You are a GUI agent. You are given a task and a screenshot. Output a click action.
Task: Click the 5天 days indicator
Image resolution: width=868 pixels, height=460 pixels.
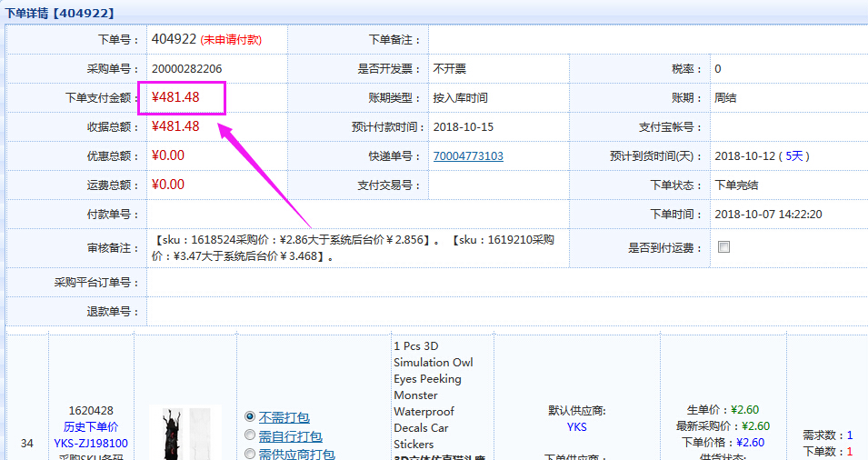pyautogui.click(x=793, y=156)
